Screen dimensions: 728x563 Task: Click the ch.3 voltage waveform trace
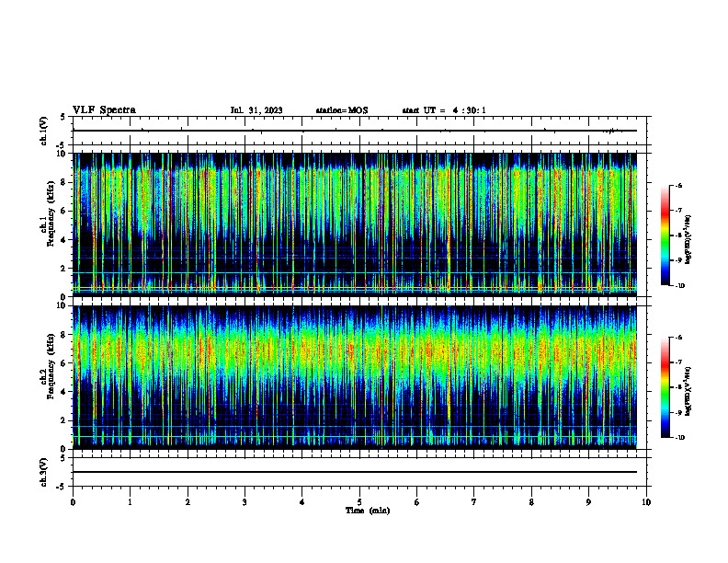tap(355, 472)
